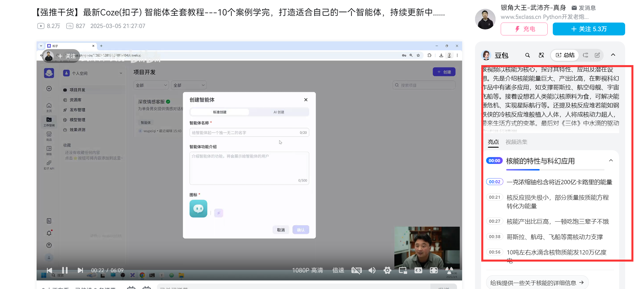Open the 1080P 高清 quality menu
The height and width of the screenshot is (289, 644).
click(x=307, y=270)
